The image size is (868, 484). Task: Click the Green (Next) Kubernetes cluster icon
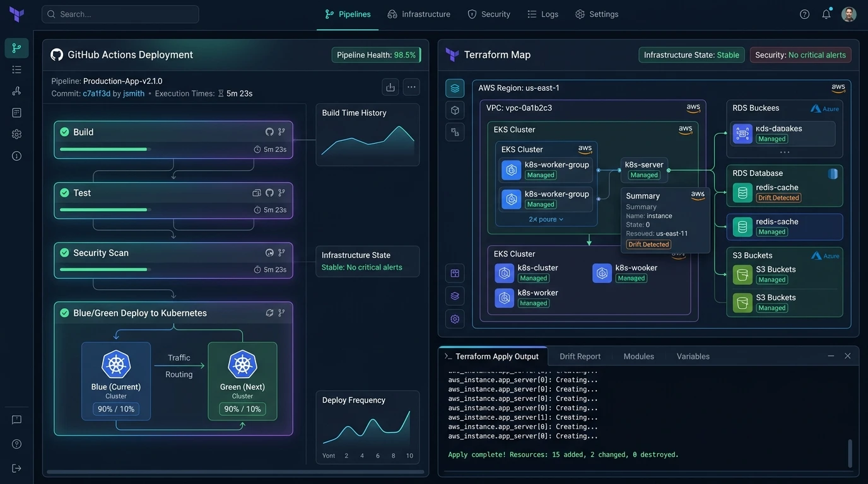[x=242, y=364]
